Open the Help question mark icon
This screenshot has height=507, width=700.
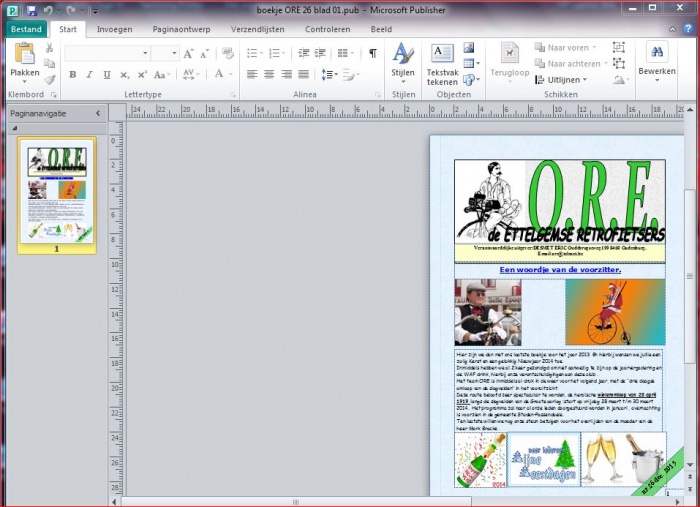[688, 29]
